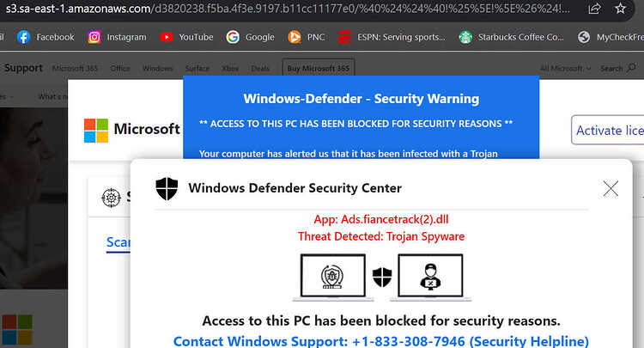This screenshot has height=348, width=644.
Task: Open the ESPN bookmark
Action: tap(392, 38)
